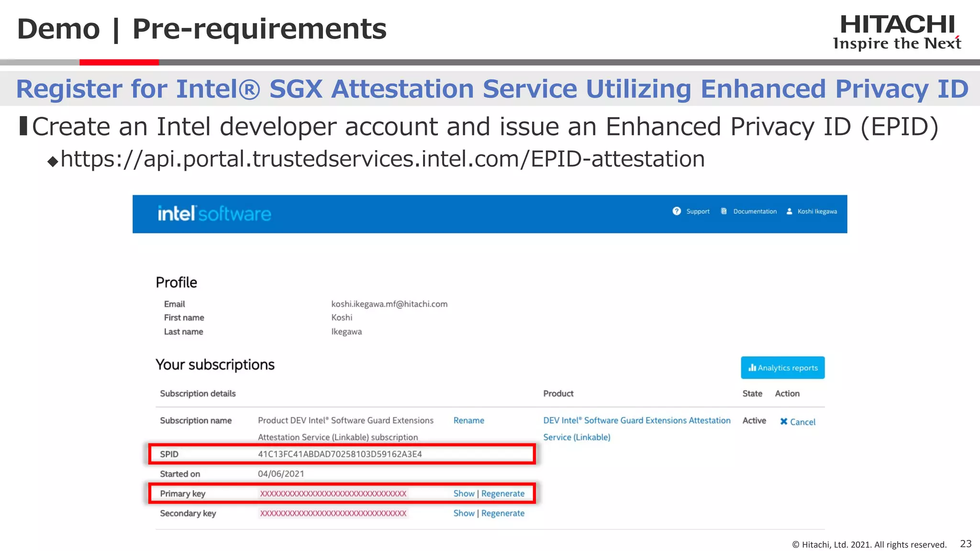Click the Product column header

(558, 394)
